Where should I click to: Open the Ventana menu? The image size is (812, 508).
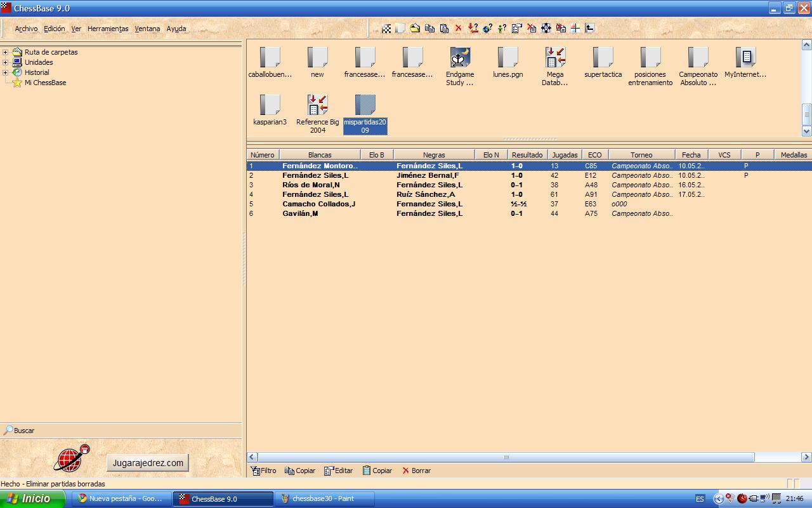tap(147, 29)
